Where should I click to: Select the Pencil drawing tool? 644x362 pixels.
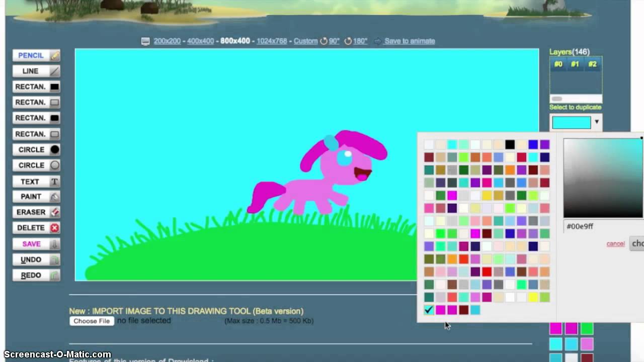pos(36,55)
